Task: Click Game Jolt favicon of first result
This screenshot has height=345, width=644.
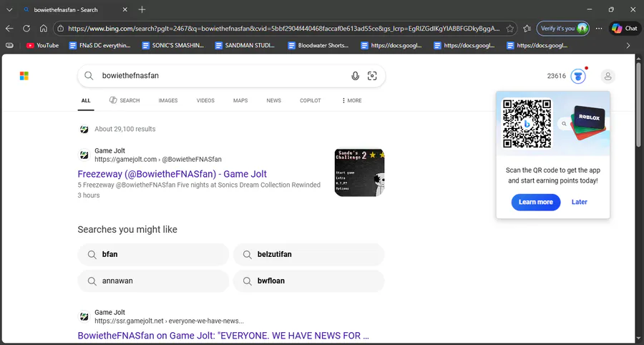Action: click(x=84, y=155)
